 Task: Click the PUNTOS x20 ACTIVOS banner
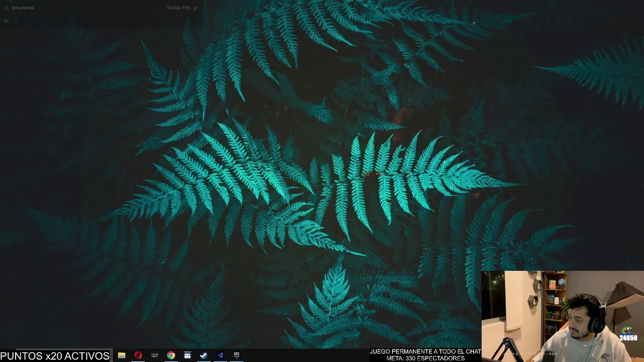click(55, 356)
